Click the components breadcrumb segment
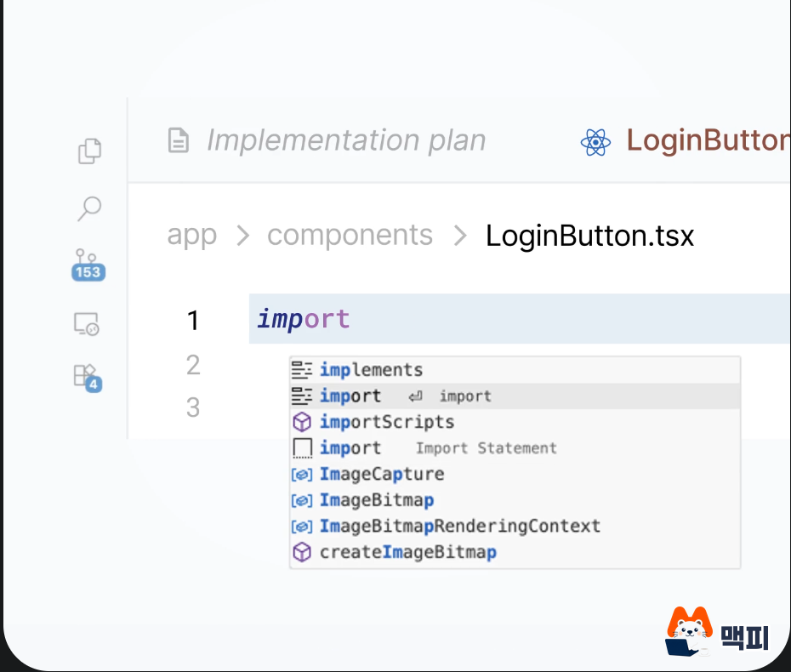The width and height of the screenshot is (791, 672). click(x=350, y=235)
